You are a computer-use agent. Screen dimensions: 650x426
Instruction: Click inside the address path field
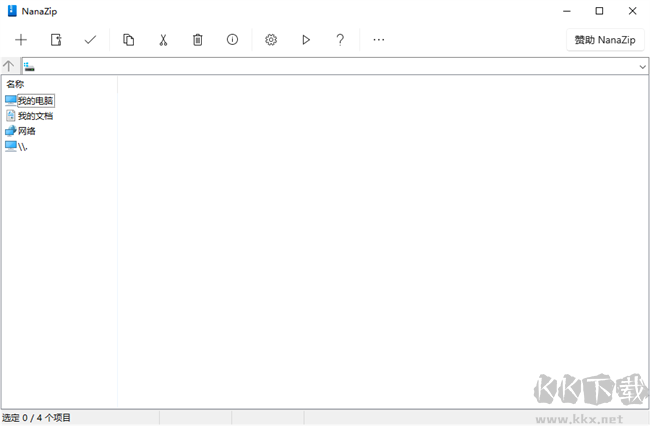pos(335,66)
